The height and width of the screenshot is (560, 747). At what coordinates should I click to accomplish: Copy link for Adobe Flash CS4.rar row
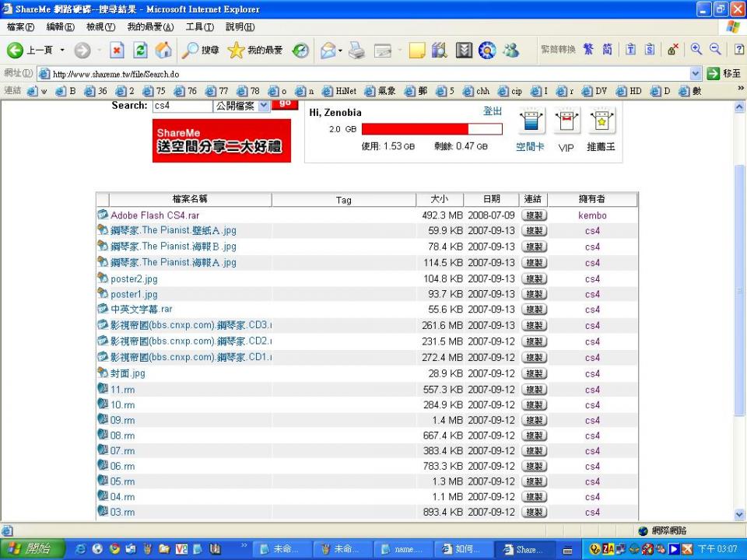click(534, 215)
